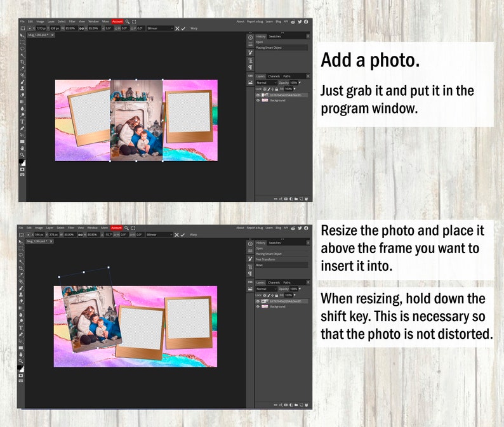
Task: Open Normal blend mode dropdown in bottom screenshot
Action: (x=267, y=289)
